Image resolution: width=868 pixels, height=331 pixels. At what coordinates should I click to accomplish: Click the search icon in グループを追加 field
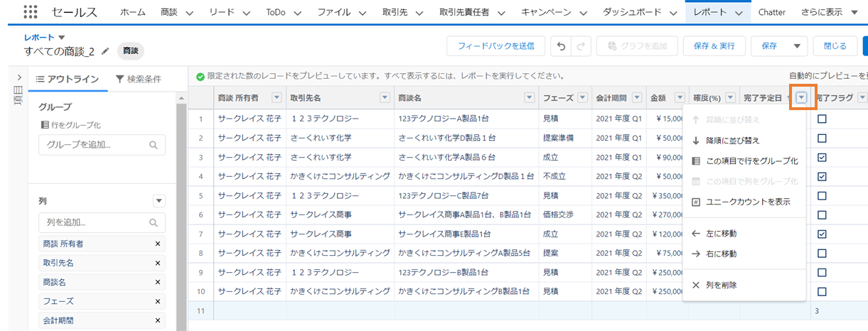[154, 145]
